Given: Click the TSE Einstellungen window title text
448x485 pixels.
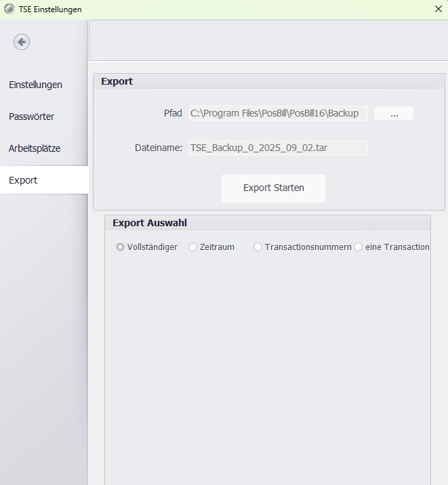Looking at the screenshot, I should 50,9.
